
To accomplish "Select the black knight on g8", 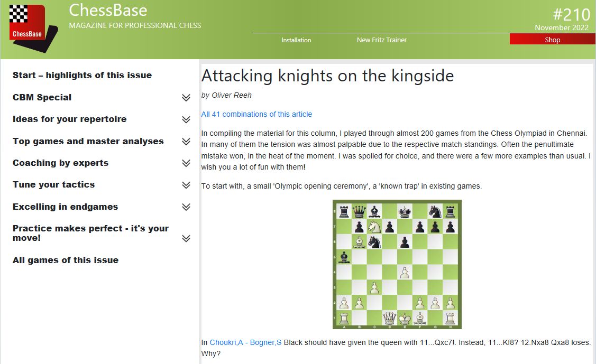I will (x=435, y=211).
